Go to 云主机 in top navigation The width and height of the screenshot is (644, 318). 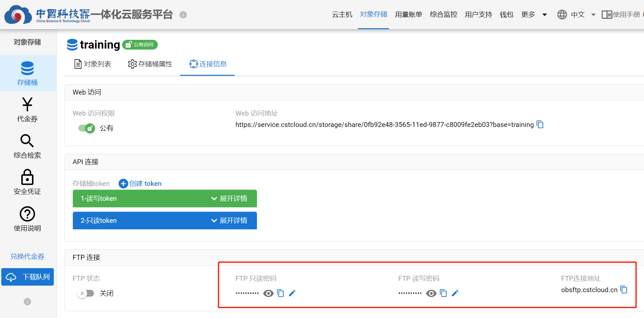point(342,15)
